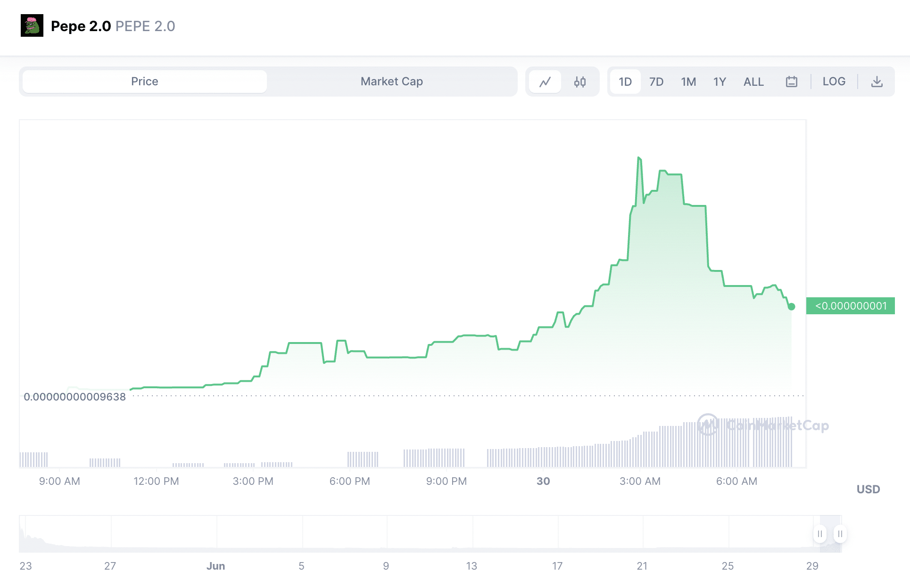Select the 1Y time range
Image resolution: width=910 pixels, height=588 pixels.
[x=720, y=82]
